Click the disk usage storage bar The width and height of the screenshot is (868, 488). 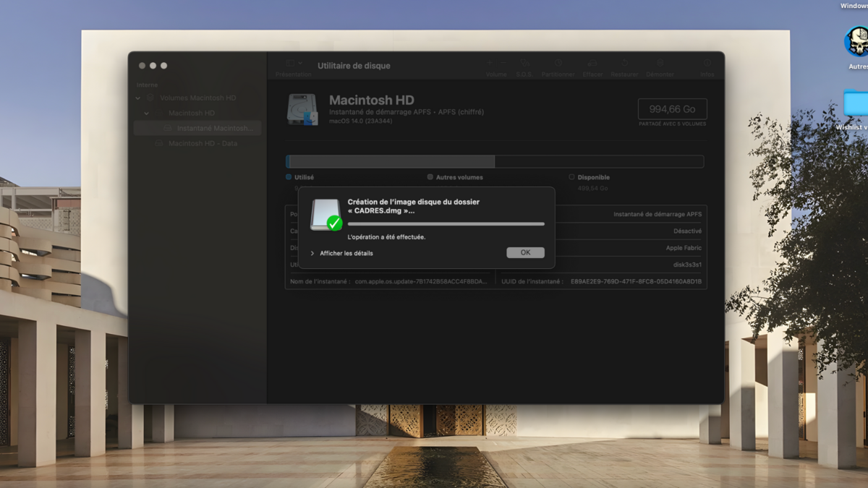coord(495,161)
